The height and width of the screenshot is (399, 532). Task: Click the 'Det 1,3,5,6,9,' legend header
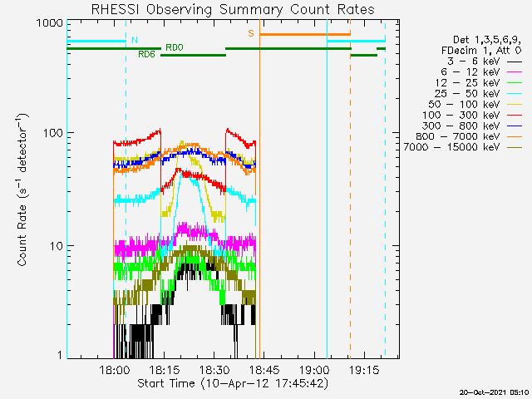pyautogui.click(x=487, y=40)
